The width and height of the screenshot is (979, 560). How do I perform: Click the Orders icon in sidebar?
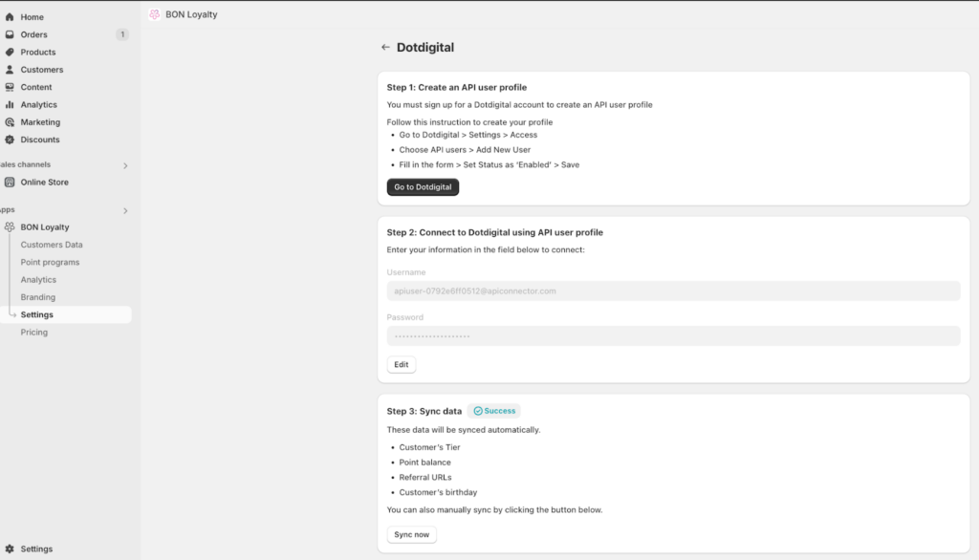(10, 34)
